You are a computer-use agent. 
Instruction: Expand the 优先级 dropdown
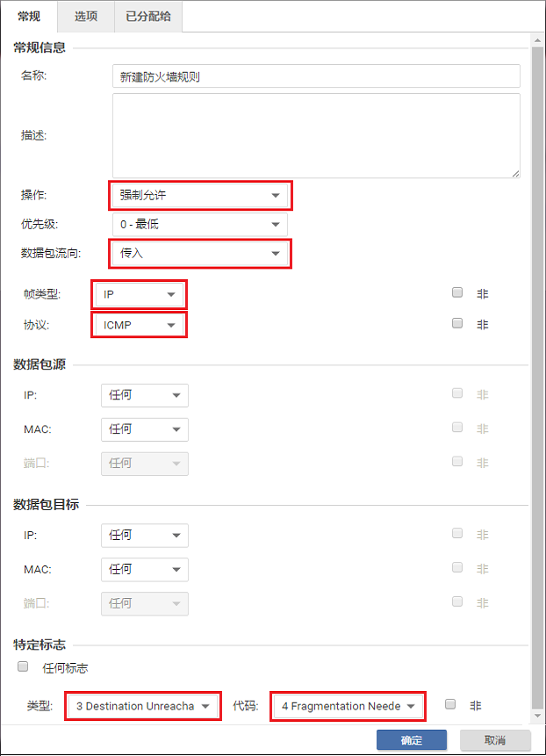pos(200,225)
